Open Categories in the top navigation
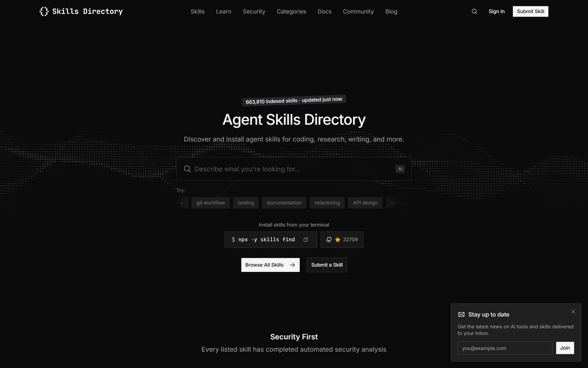Viewport: 588px width, 368px height. (291, 11)
